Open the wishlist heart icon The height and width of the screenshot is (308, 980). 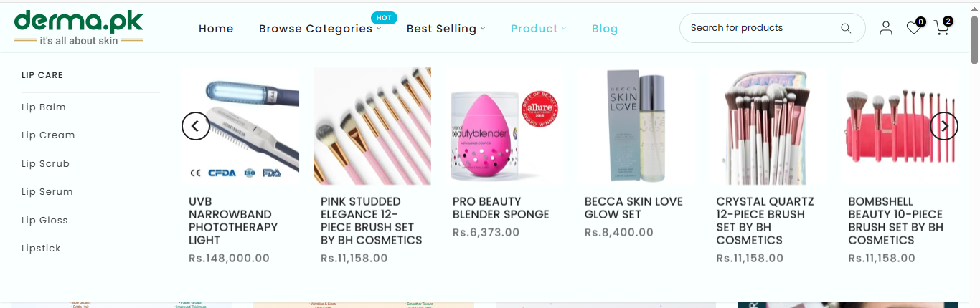coord(913,28)
